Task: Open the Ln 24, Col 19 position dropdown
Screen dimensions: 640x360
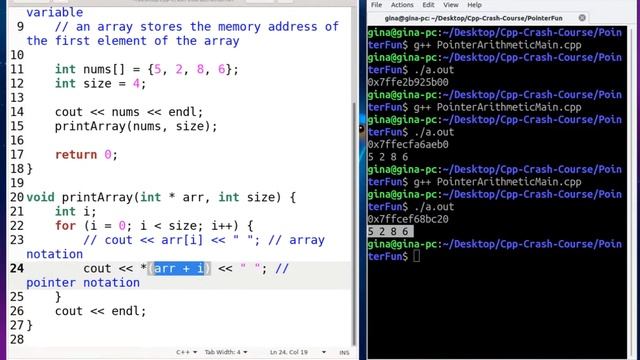Action: point(297,352)
